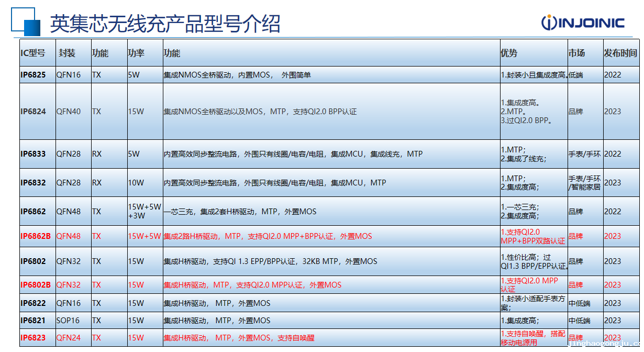Screen dimensions: 644x352
Task: Click advantage text 2.集成了线充
Action: coord(523,159)
